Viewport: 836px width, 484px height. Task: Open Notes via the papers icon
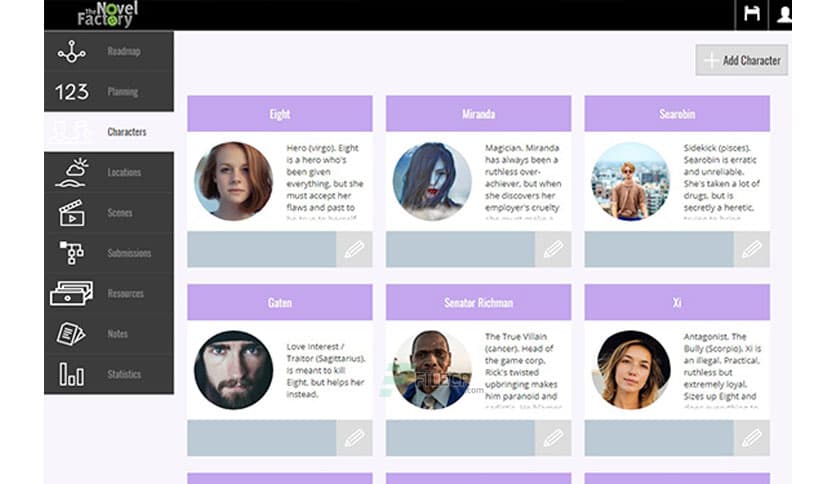[x=71, y=334]
